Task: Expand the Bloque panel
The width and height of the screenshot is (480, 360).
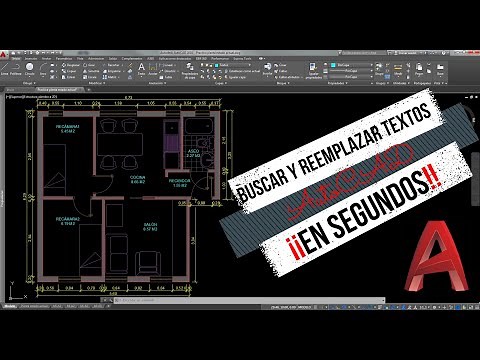Action: click(283, 83)
